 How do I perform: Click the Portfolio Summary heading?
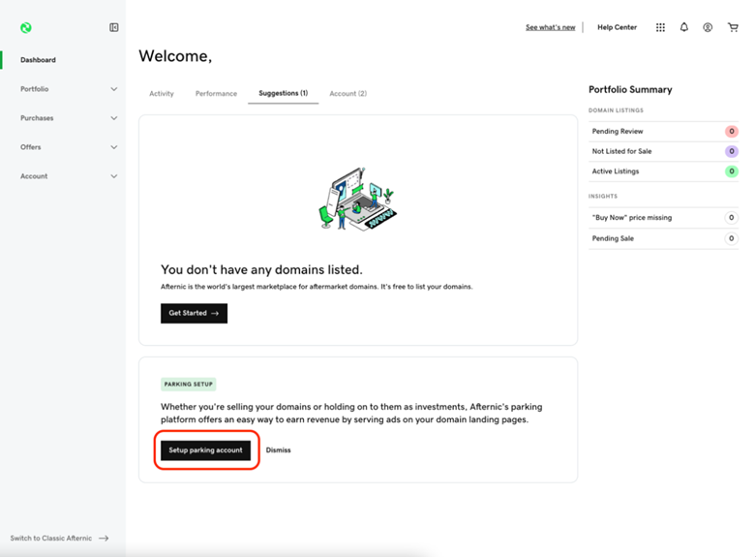click(630, 90)
